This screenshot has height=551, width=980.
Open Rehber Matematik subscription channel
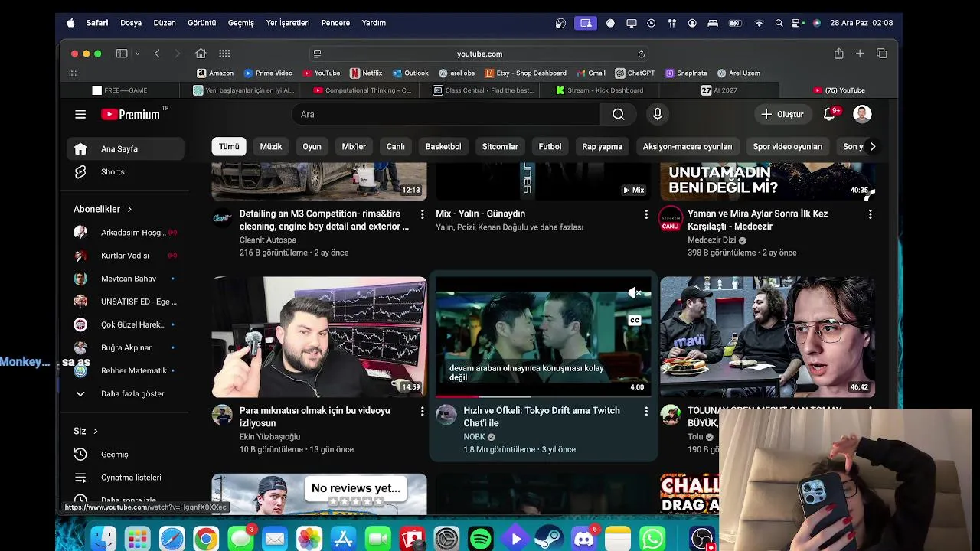[126, 371]
